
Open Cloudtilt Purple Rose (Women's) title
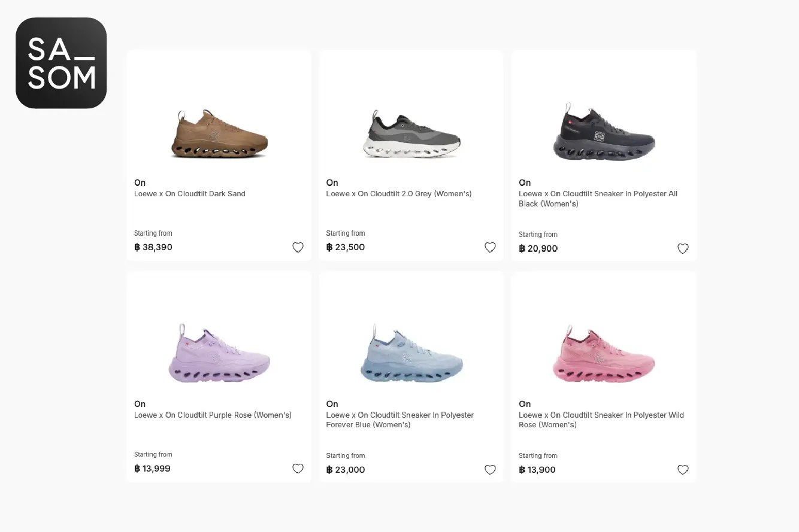213,415
